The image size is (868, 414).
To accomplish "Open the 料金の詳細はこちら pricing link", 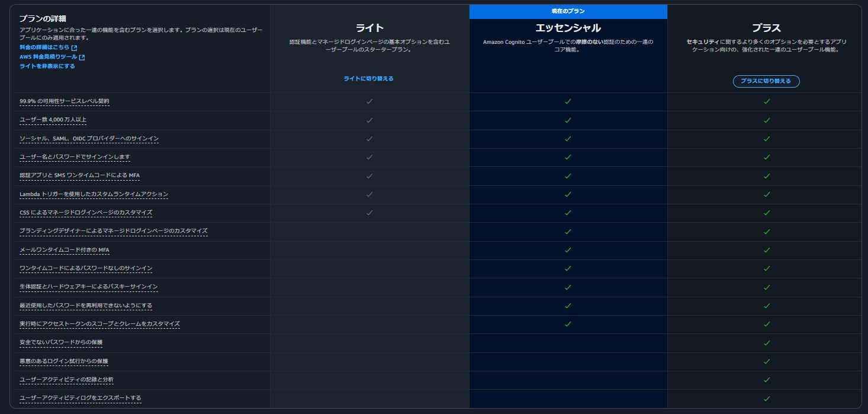I will [x=44, y=47].
